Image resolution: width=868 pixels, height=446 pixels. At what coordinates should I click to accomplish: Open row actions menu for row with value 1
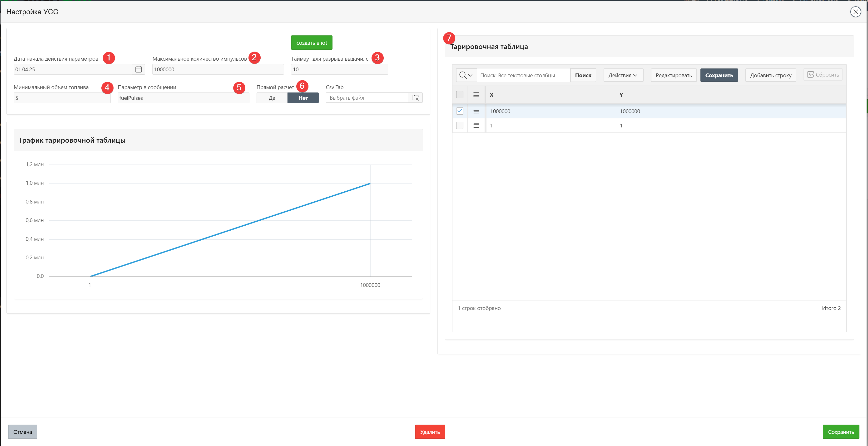tap(476, 125)
